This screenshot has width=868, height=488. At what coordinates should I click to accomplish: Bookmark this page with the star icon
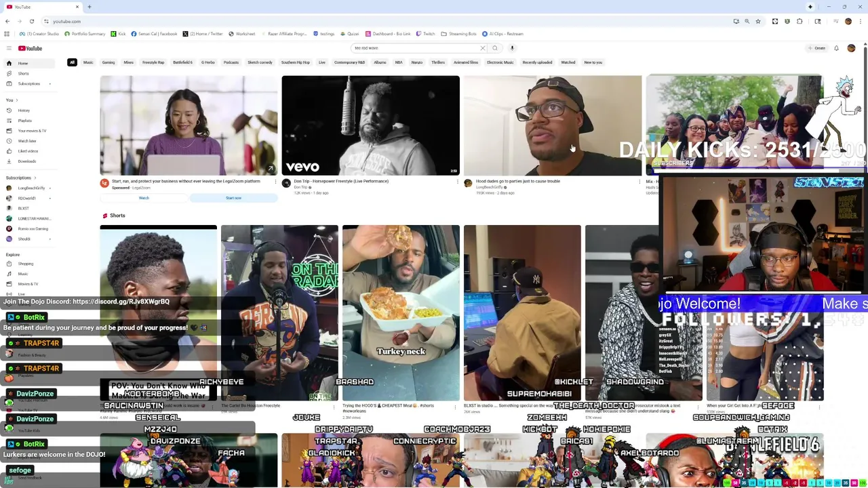click(758, 21)
